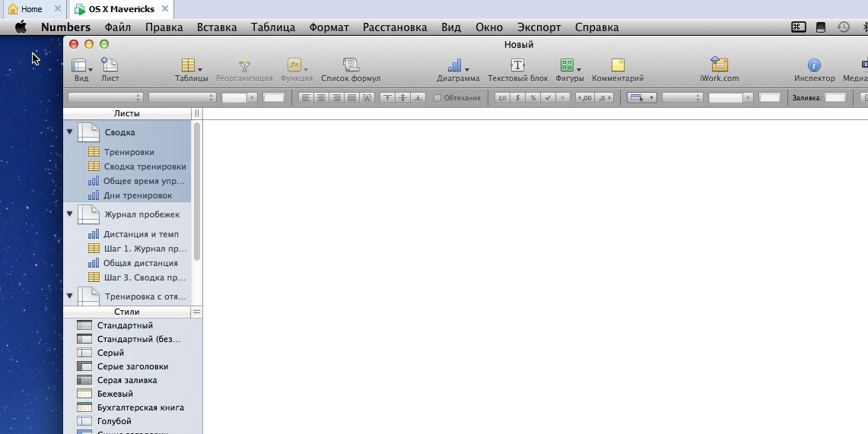Apply currency $ format

(517, 98)
